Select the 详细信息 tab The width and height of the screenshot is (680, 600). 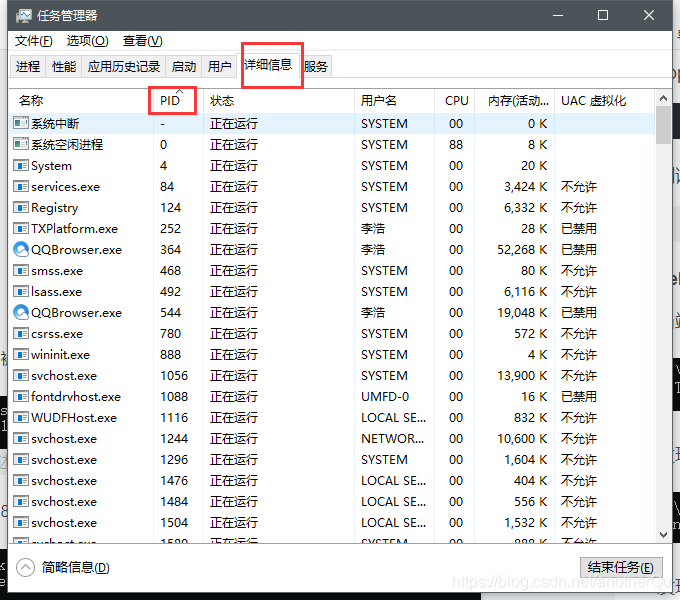pyautogui.click(x=268, y=65)
